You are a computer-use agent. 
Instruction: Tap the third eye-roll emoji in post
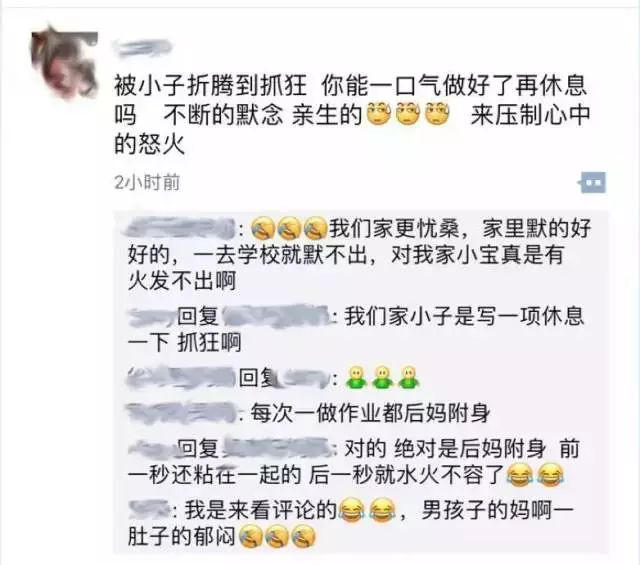[x=437, y=114]
